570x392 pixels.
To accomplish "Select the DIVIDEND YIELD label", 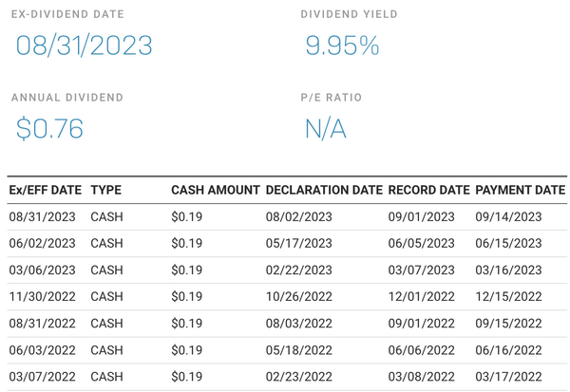I will pos(349,15).
